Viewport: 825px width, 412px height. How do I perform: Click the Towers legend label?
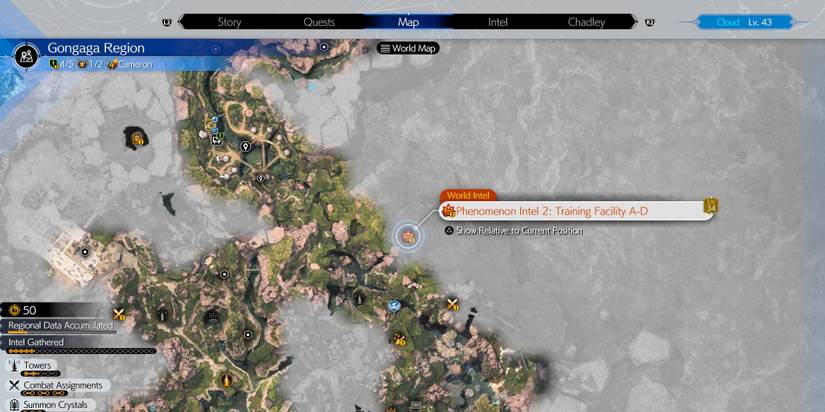pyautogui.click(x=37, y=365)
